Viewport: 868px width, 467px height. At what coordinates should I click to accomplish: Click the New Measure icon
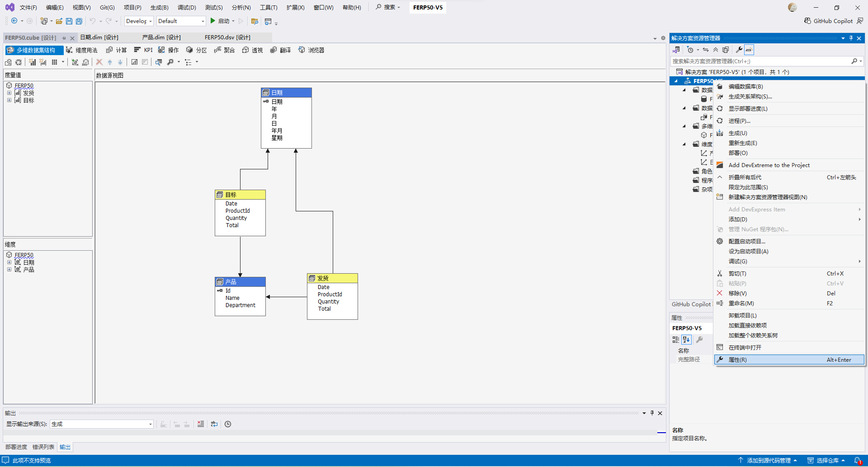[x=43, y=62]
